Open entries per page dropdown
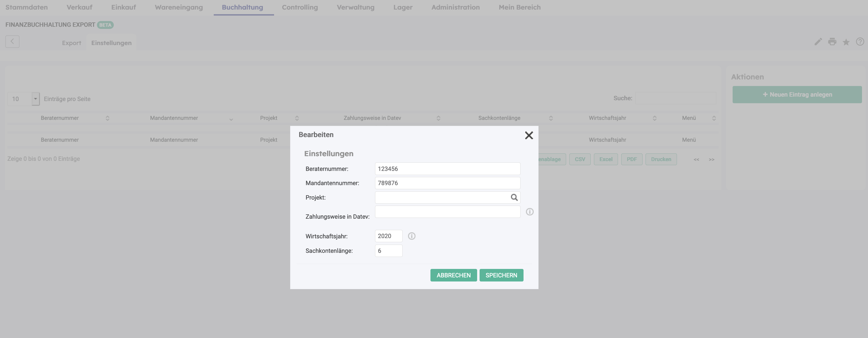Screen dimensions: 868x338 click(x=35, y=99)
